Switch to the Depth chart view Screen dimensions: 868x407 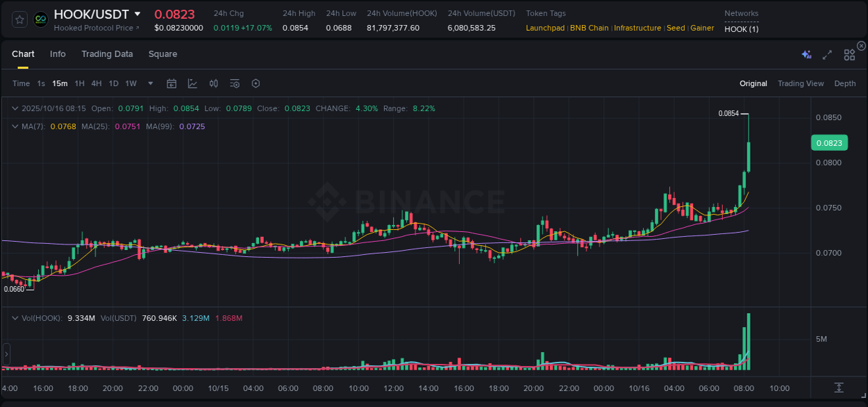[x=845, y=83]
